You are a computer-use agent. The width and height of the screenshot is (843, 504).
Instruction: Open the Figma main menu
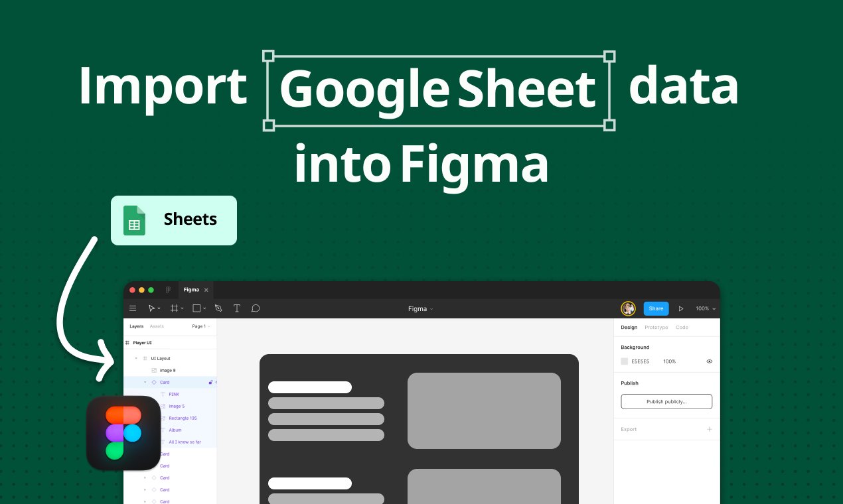[133, 308]
